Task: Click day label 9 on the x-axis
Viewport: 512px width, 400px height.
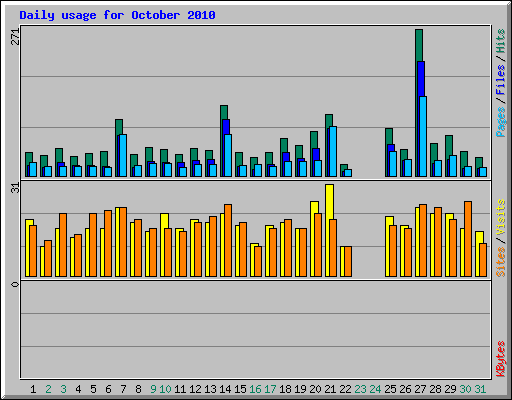Action: [x=153, y=389]
